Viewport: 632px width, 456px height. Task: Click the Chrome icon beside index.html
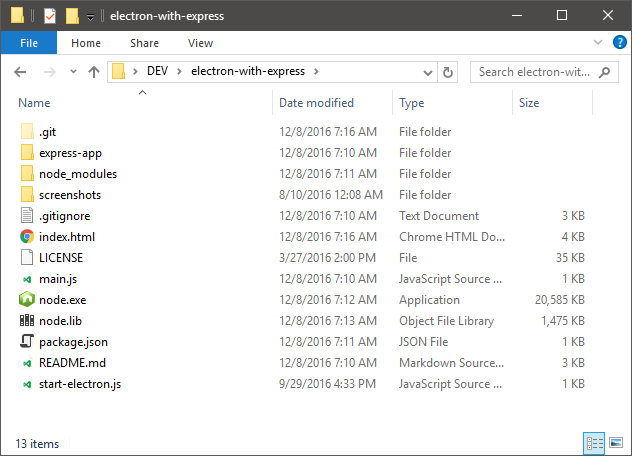point(27,236)
